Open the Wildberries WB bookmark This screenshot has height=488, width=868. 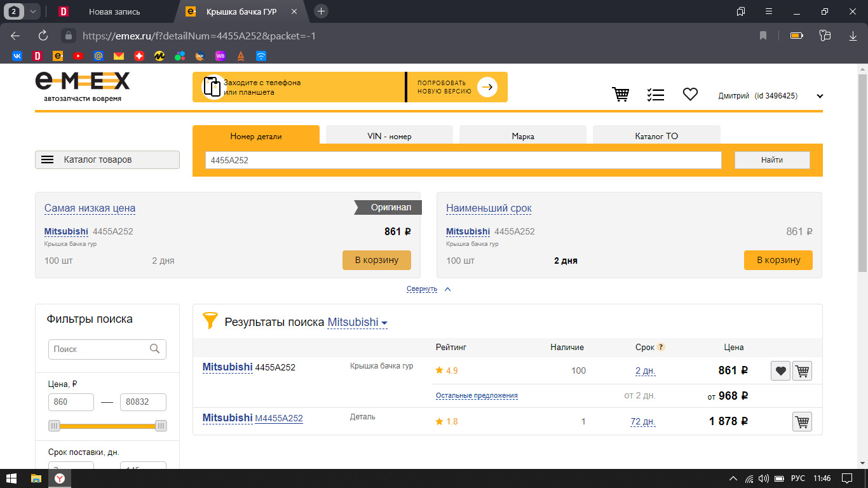(220, 56)
